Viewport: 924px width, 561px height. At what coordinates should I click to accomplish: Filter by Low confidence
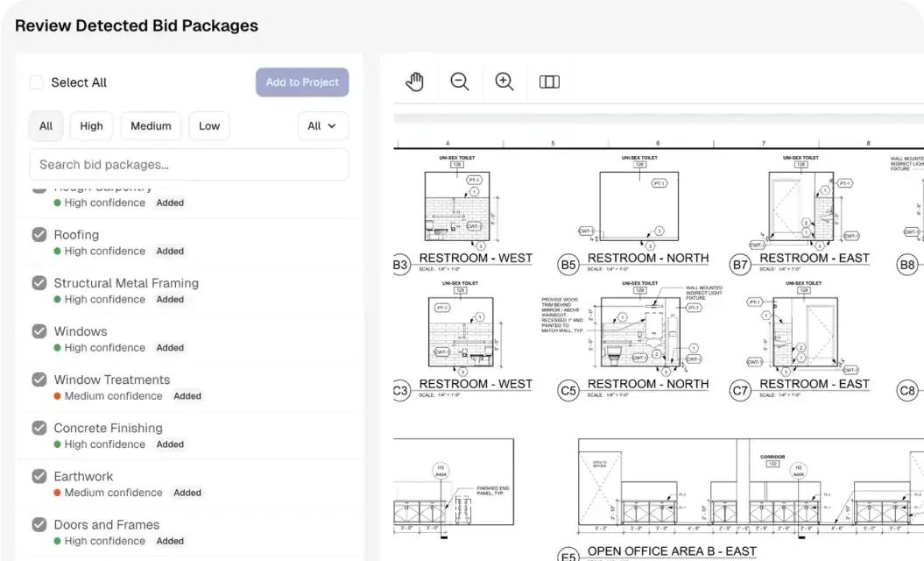209,125
